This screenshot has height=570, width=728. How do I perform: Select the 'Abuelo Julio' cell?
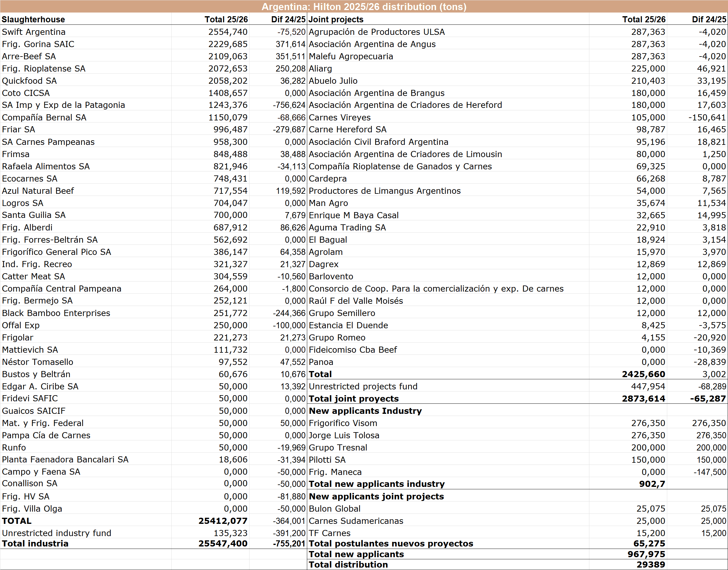(x=333, y=81)
